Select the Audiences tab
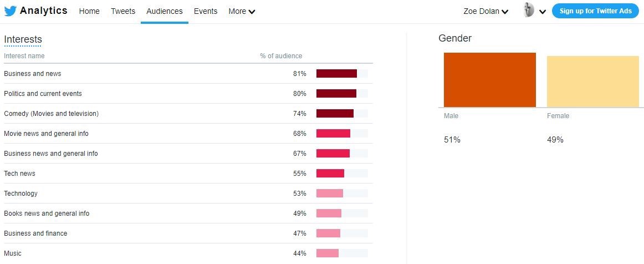Image resolution: width=644 pixels, height=264 pixels. point(165,11)
